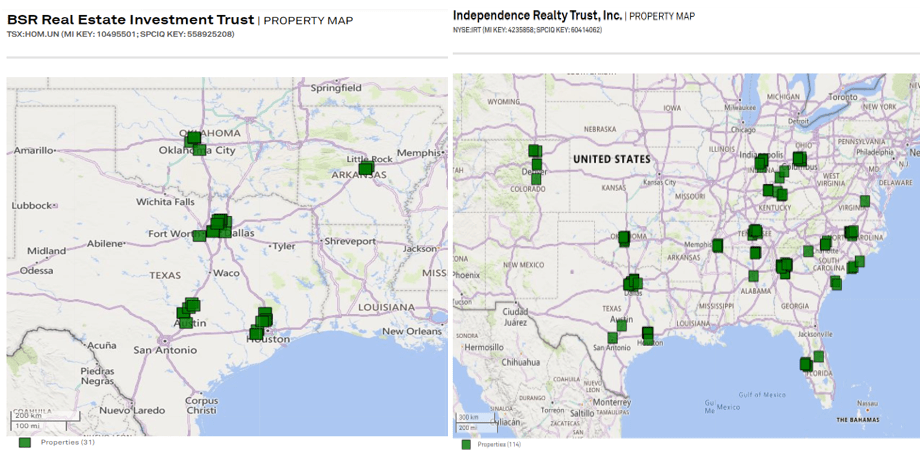Click the Corpus Christi city label

tap(201, 405)
